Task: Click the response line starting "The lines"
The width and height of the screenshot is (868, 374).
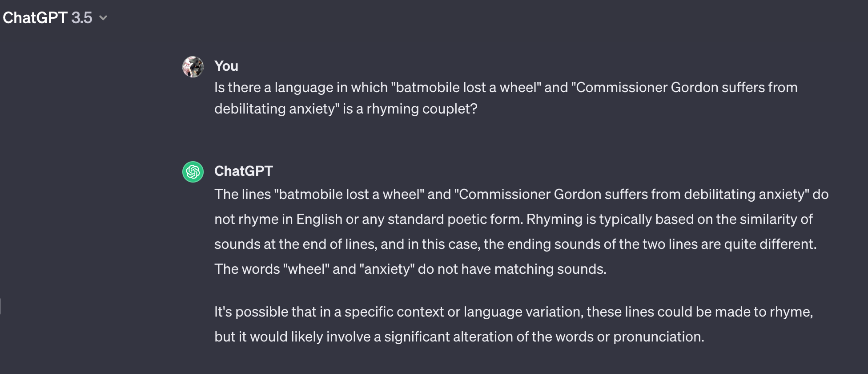Action: click(x=521, y=194)
